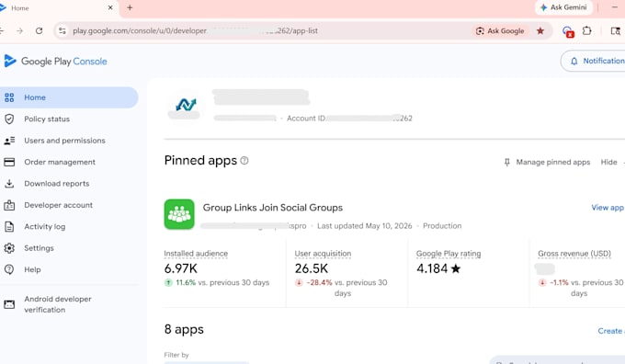Click the Create app link
625x364 pixels.
click(610, 331)
